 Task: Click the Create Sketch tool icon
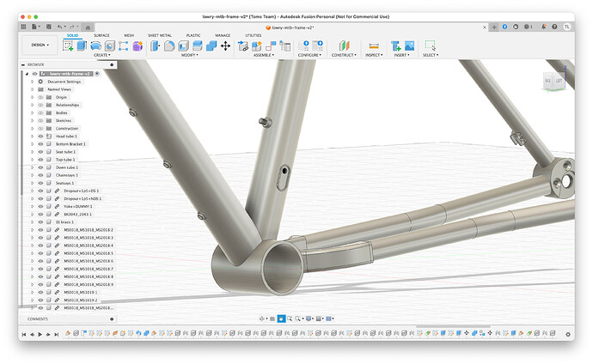click(x=68, y=45)
